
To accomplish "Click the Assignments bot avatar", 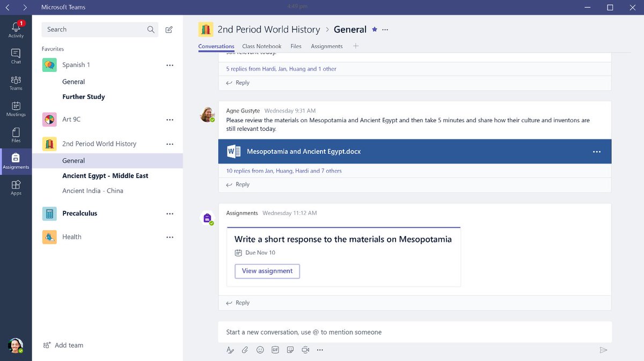I will [207, 218].
